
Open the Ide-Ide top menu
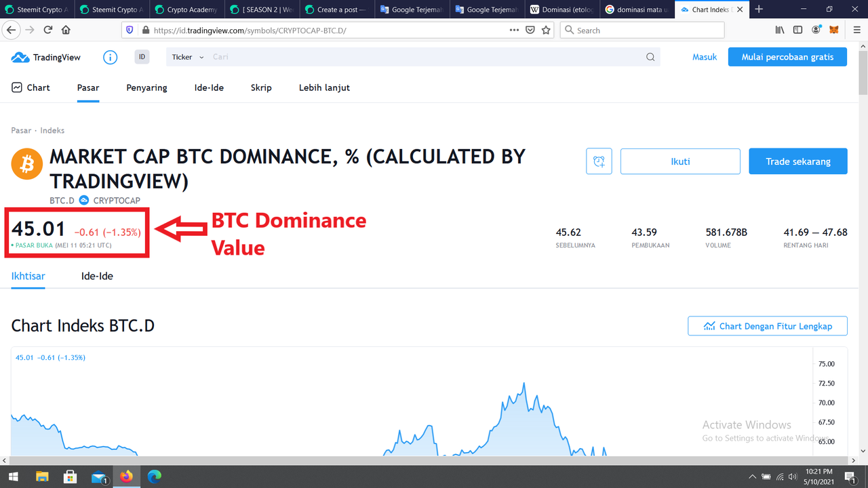coord(209,87)
